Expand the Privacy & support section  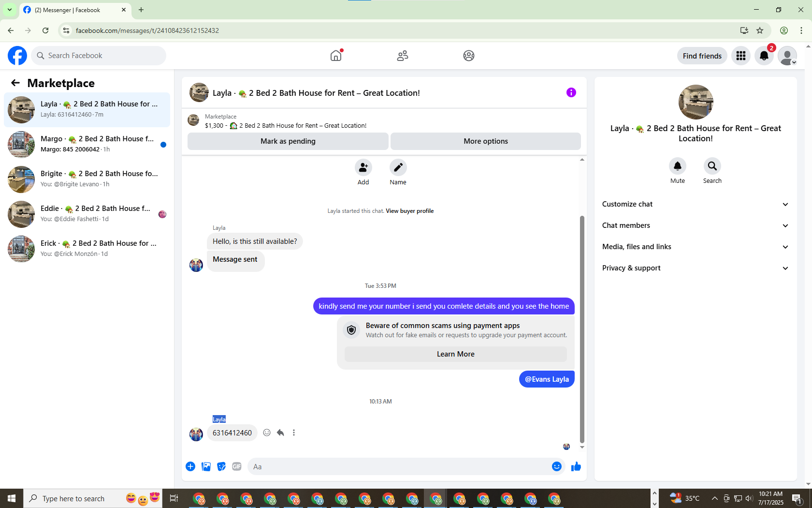pos(696,268)
